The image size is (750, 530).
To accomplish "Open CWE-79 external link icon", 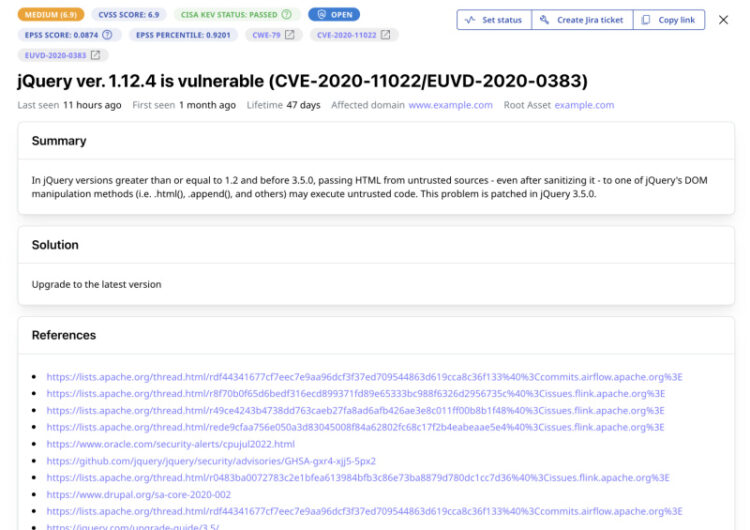I will click(289, 35).
